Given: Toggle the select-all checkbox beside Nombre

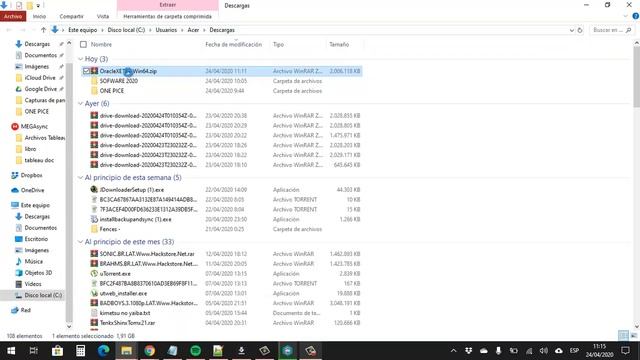Looking at the screenshot, I should 84,44.
